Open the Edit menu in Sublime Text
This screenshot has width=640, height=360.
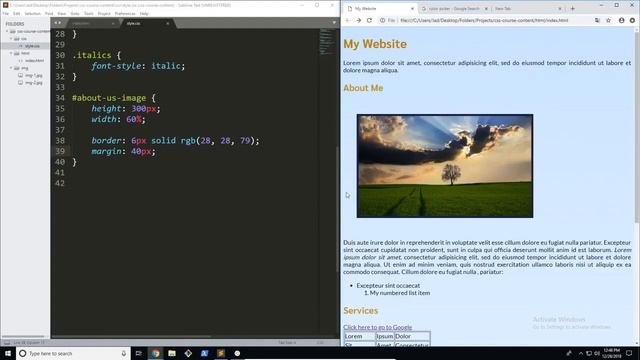point(16,13)
